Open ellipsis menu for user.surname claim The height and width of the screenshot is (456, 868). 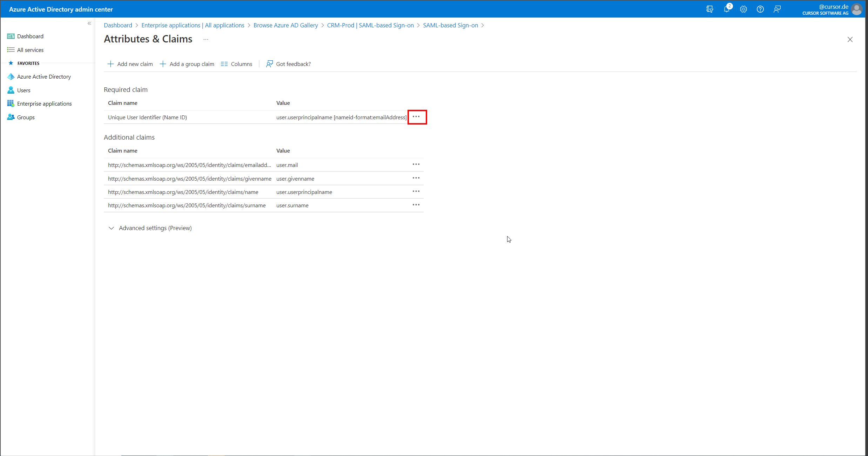(x=416, y=205)
